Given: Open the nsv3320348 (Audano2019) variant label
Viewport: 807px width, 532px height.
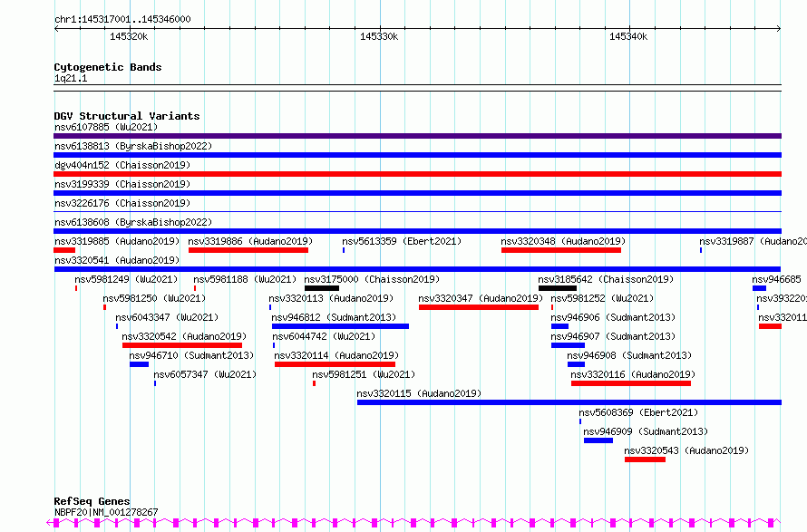Looking at the screenshot, I should [564, 241].
